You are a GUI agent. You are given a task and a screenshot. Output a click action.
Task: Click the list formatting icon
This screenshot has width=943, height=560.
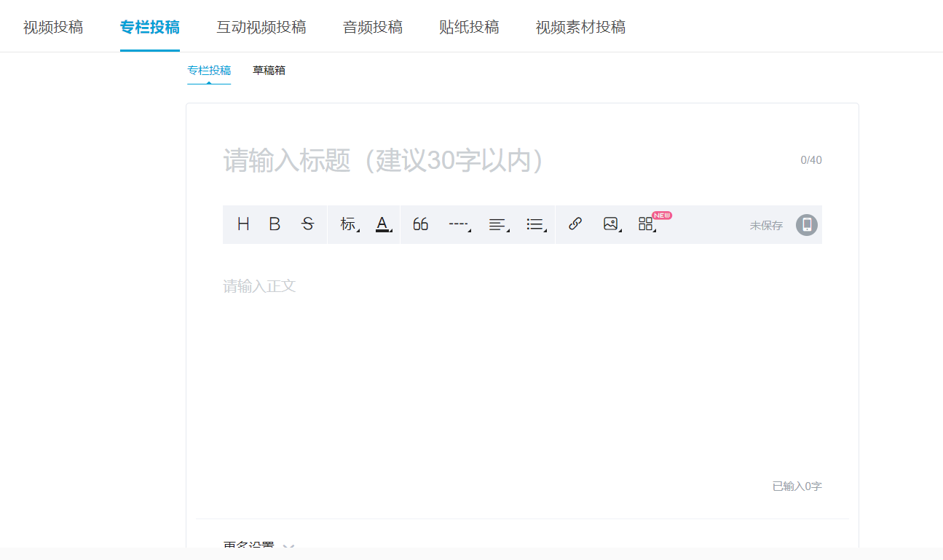coord(534,224)
